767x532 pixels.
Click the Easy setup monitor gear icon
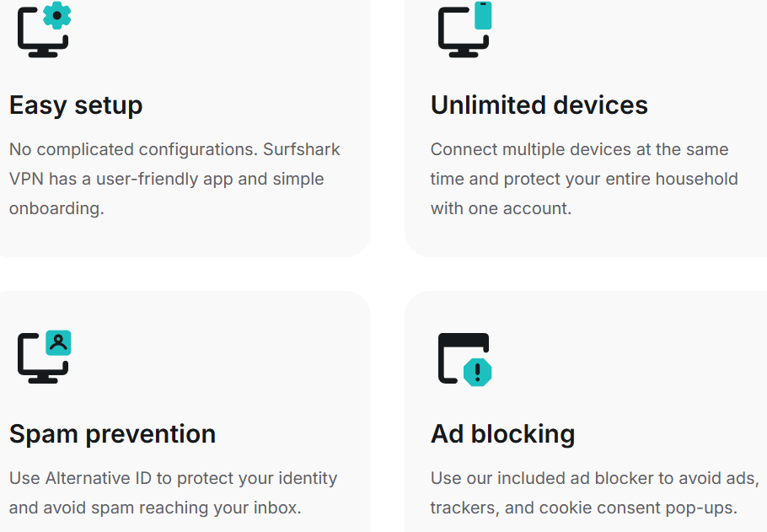(44, 30)
